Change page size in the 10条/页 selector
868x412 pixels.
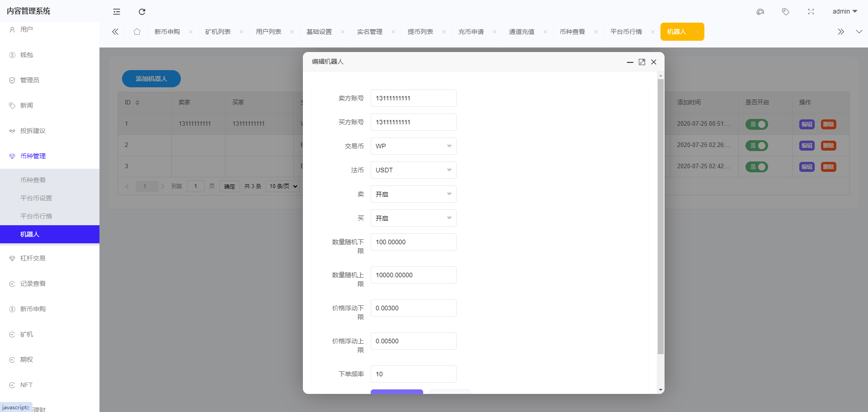(x=283, y=186)
